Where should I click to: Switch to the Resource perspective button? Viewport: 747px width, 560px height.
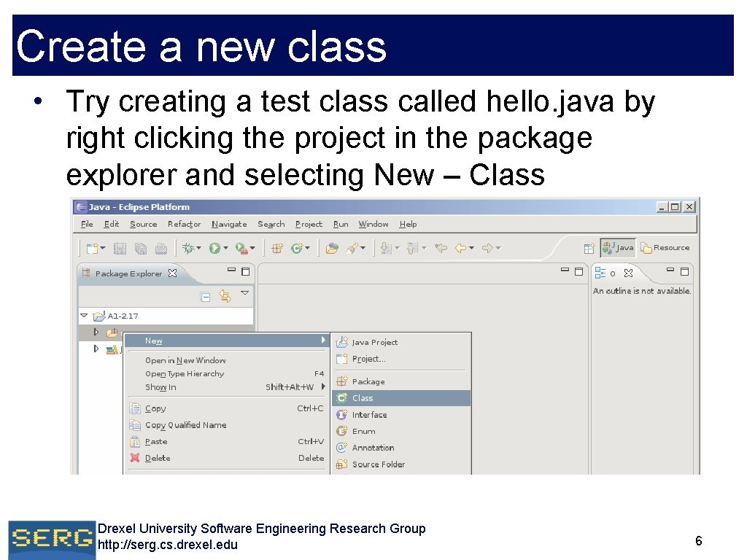point(665,248)
